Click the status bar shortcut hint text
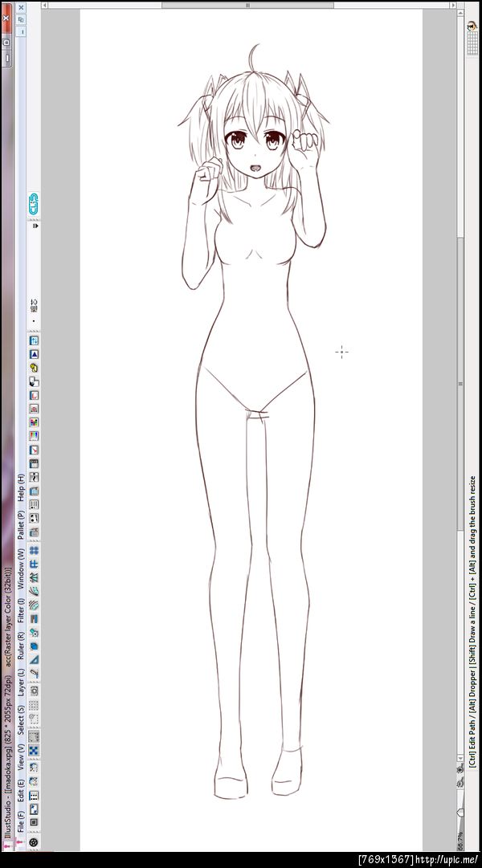 coord(472,621)
